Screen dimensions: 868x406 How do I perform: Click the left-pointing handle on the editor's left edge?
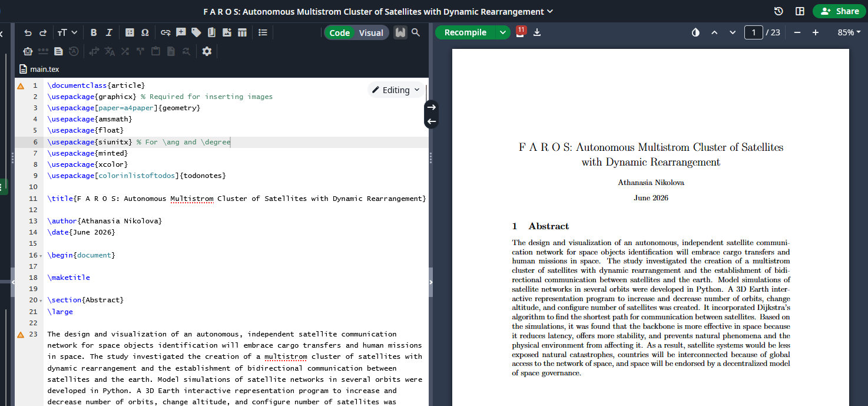(x=13, y=282)
